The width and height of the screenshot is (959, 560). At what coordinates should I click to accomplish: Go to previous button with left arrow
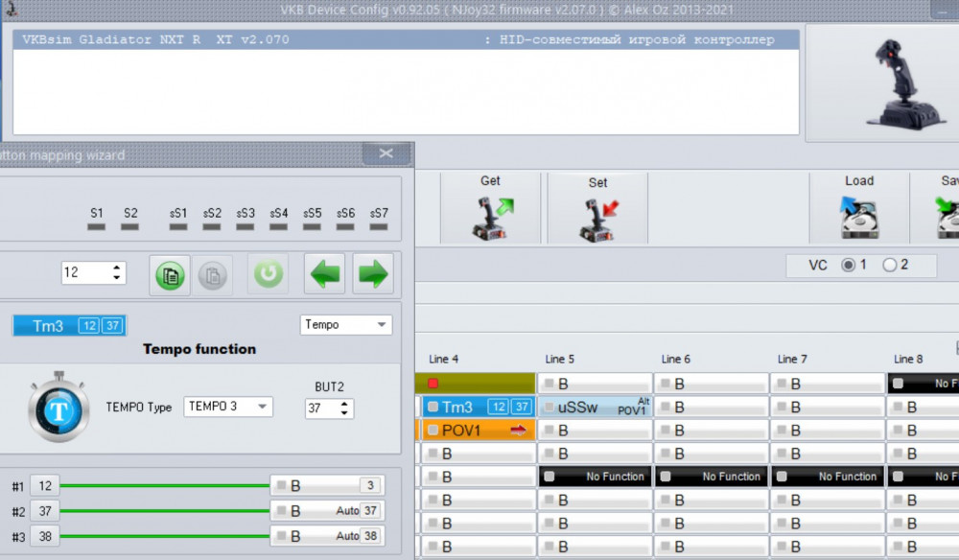pyautogui.click(x=324, y=274)
